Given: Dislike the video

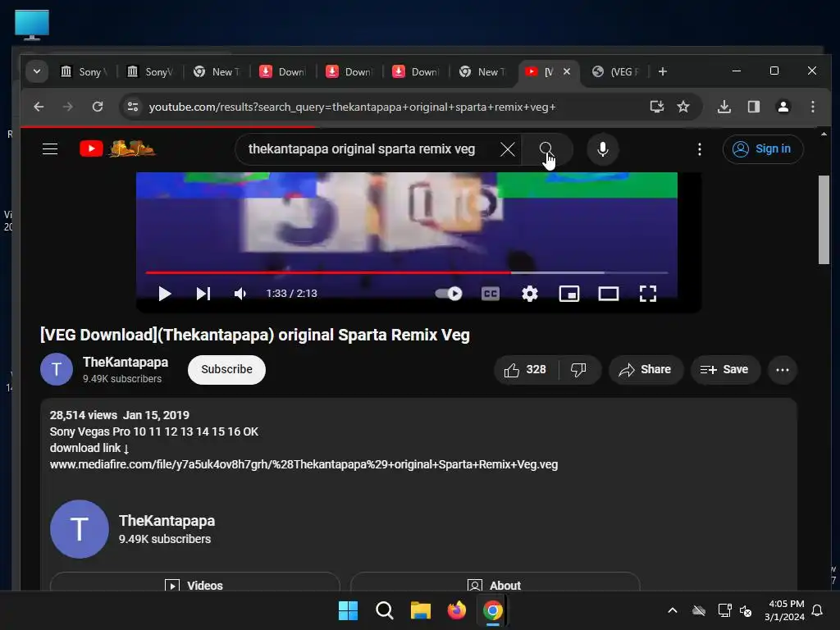Looking at the screenshot, I should pyautogui.click(x=578, y=370).
